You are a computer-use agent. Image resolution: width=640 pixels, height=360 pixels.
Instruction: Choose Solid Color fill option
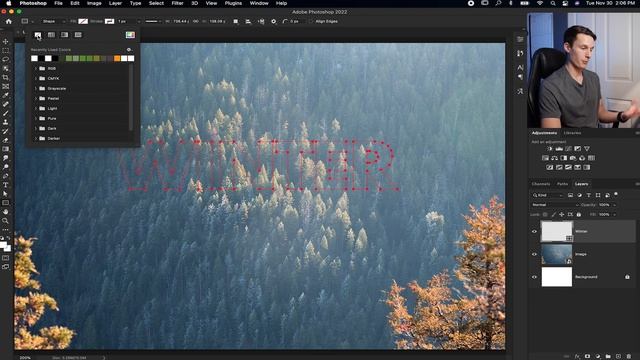pos(51,35)
